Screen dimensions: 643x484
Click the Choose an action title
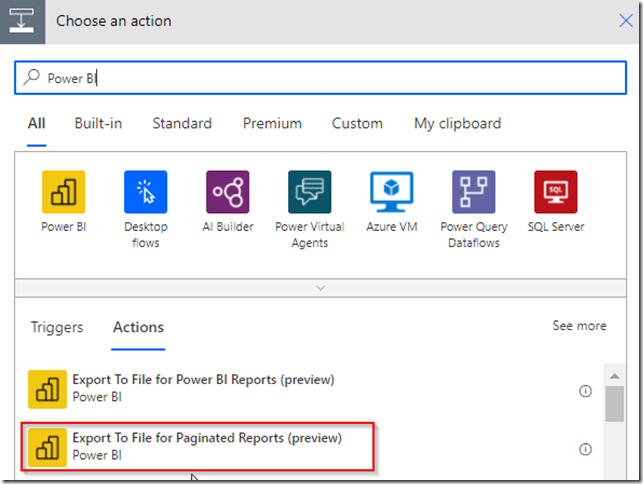click(x=114, y=21)
